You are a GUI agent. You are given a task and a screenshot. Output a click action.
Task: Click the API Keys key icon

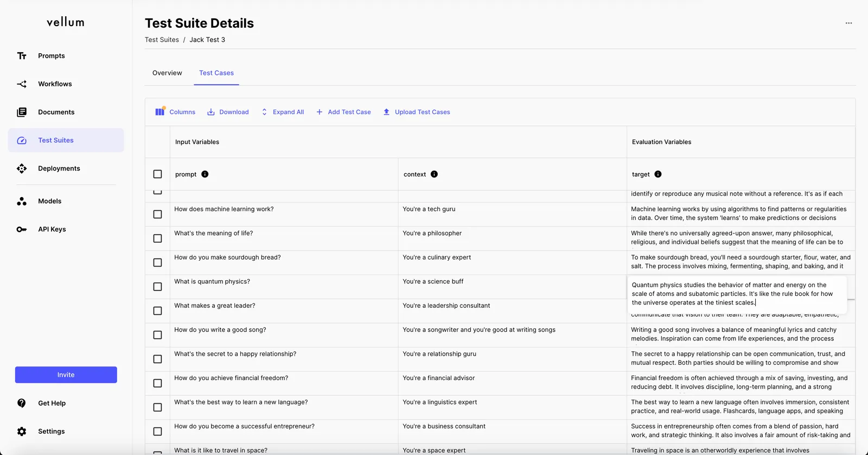[22, 230]
